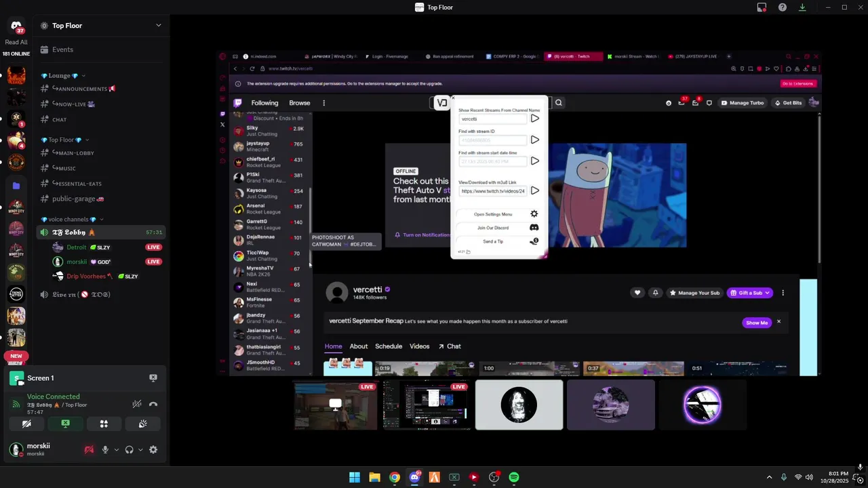Select the second LIVE stream thumbnail showing desktop

(427, 405)
